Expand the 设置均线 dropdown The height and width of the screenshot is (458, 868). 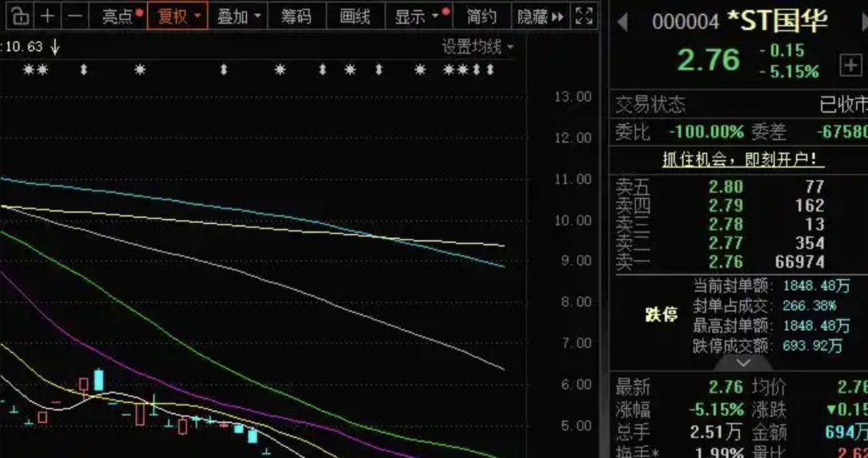pos(477,47)
